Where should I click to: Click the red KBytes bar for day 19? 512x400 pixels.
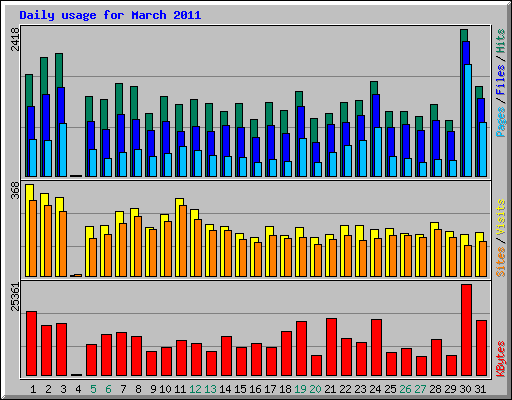(x=301, y=349)
